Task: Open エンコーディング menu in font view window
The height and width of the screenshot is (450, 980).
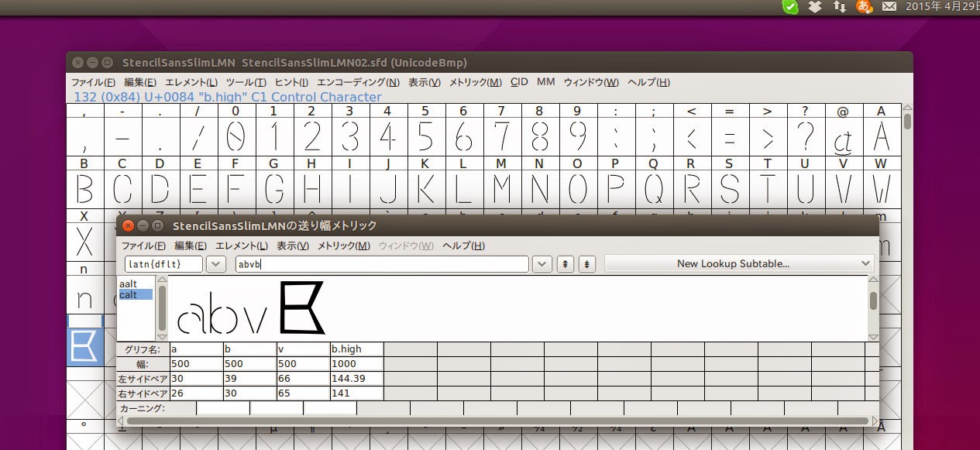Action: pyautogui.click(x=359, y=82)
